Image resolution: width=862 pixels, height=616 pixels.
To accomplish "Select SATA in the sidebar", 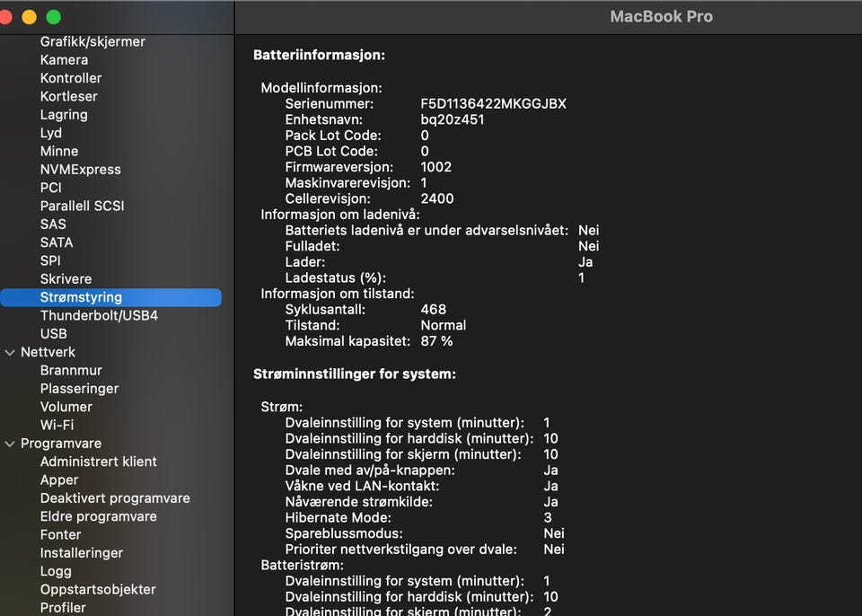I will tap(57, 242).
